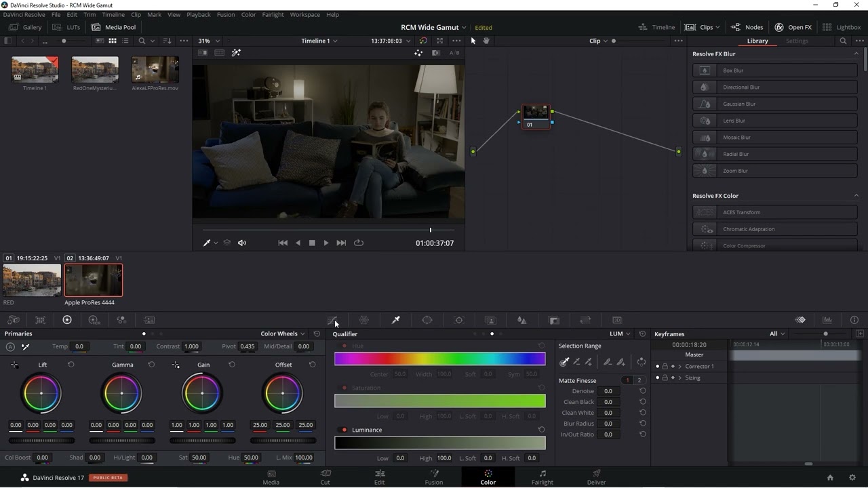Open the Power Window palette icon
Viewport: 868px width, 488px height.
tap(427, 320)
